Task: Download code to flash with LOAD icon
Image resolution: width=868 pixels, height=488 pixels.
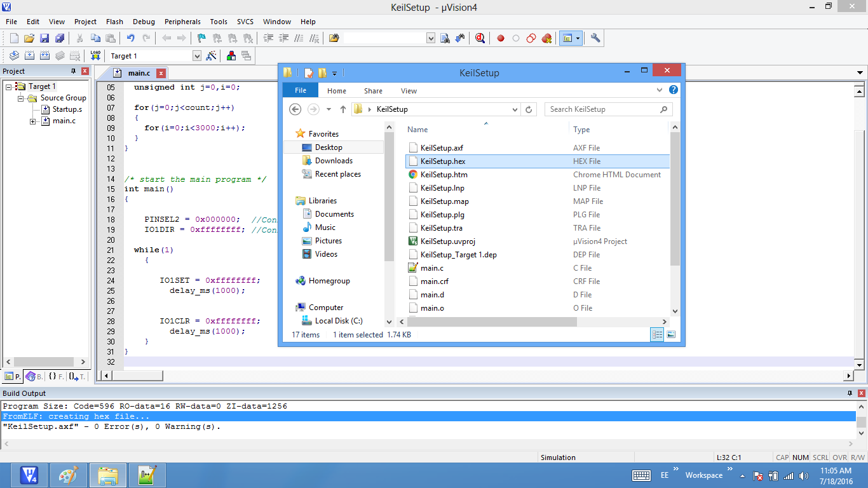Action: 95,56
